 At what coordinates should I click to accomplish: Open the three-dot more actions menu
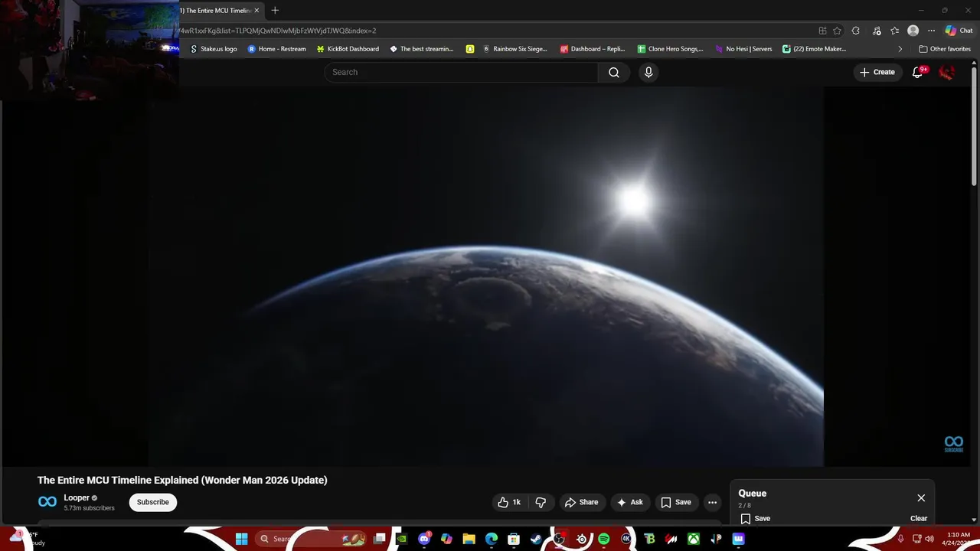712,502
